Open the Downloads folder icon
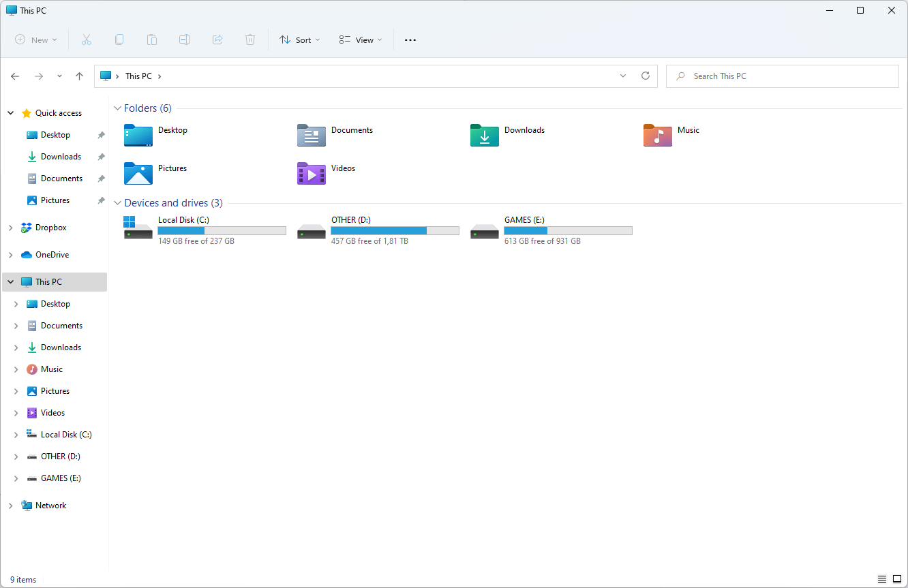Screen dimensions: 908x588 [484, 136]
